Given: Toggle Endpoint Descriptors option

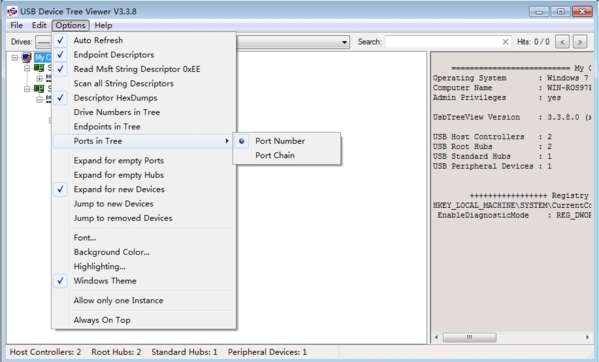Looking at the screenshot, I should (x=144, y=55).
